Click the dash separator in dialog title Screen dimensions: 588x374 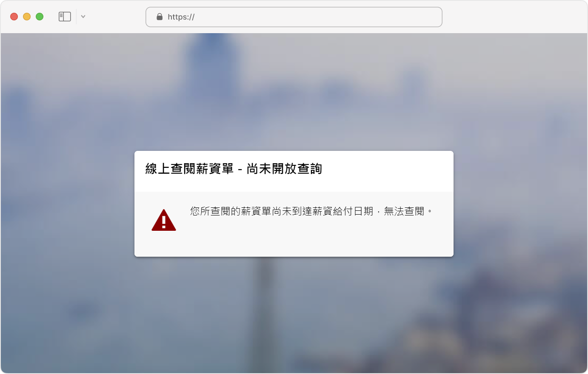(x=240, y=170)
